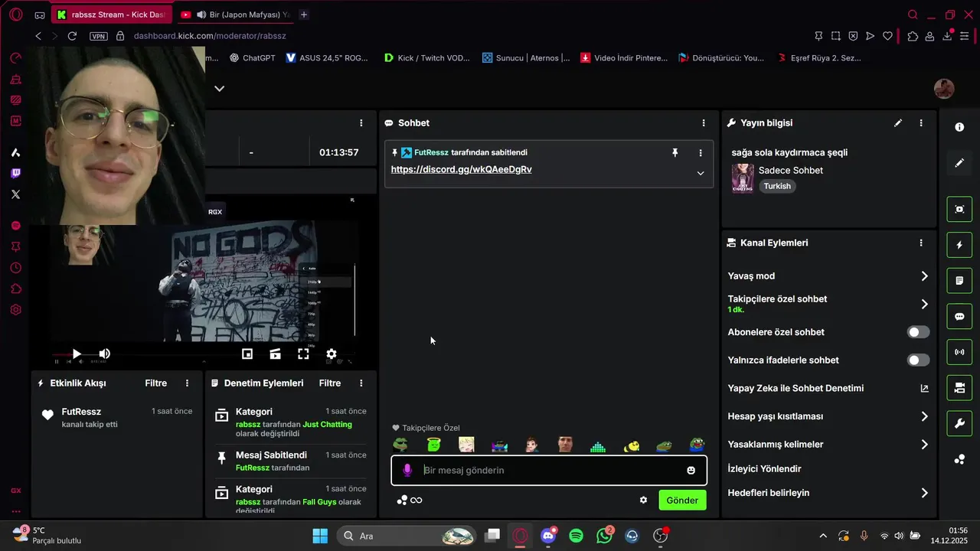The height and width of the screenshot is (551, 980).
Task: Enter fullscreen on the stream player
Action: point(303,354)
